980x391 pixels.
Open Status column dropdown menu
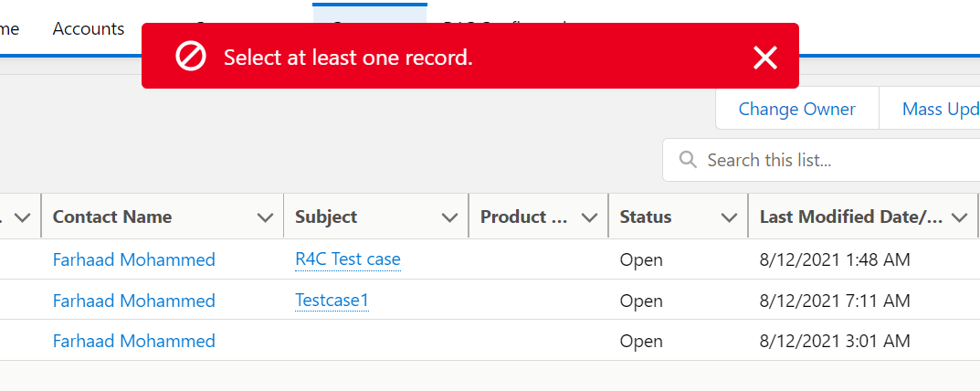[729, 217]
